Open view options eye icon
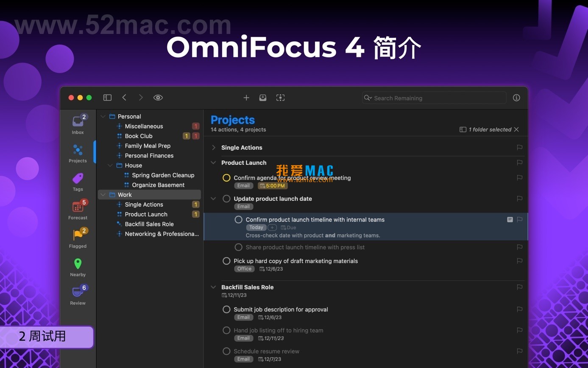This screenshot has height=368, width=588. (158, 98)
